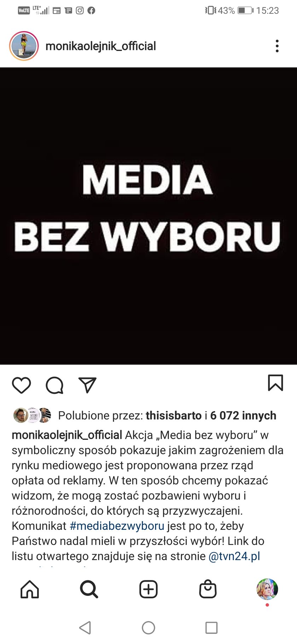Tap Android home circle button
Viewport: 297px width, 644px height.
148,628
